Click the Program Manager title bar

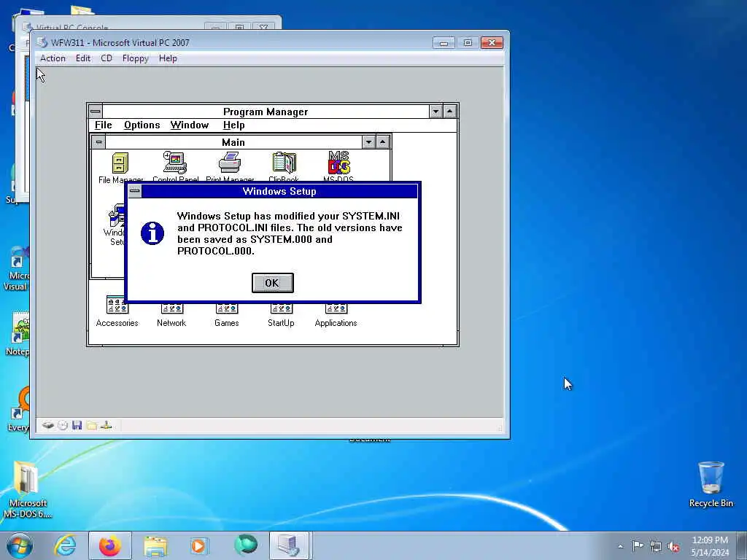point(266,112)
